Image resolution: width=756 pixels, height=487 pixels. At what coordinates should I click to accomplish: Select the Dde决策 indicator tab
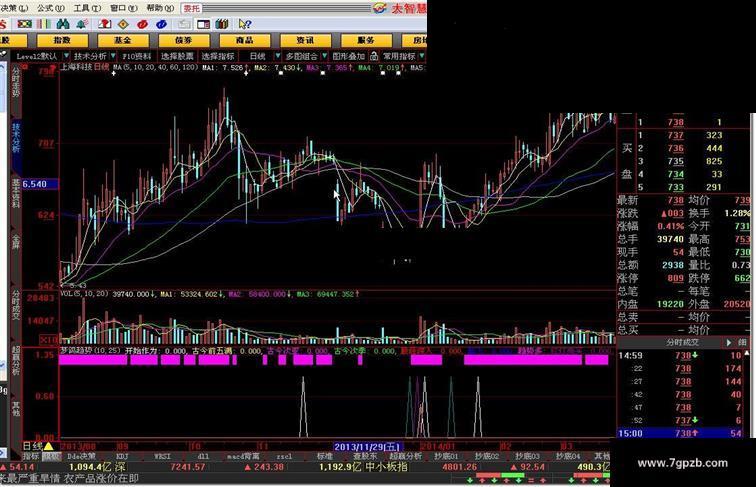[81, 456]
